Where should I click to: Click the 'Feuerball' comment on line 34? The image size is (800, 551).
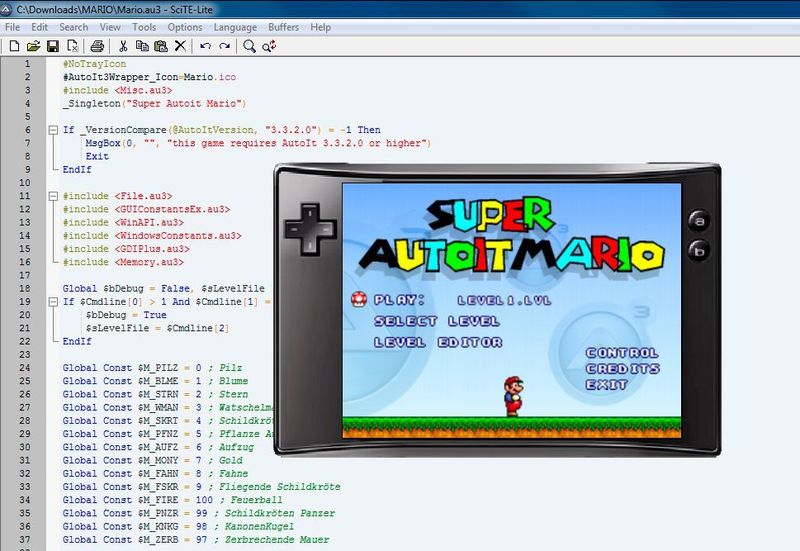coord(257,500)
